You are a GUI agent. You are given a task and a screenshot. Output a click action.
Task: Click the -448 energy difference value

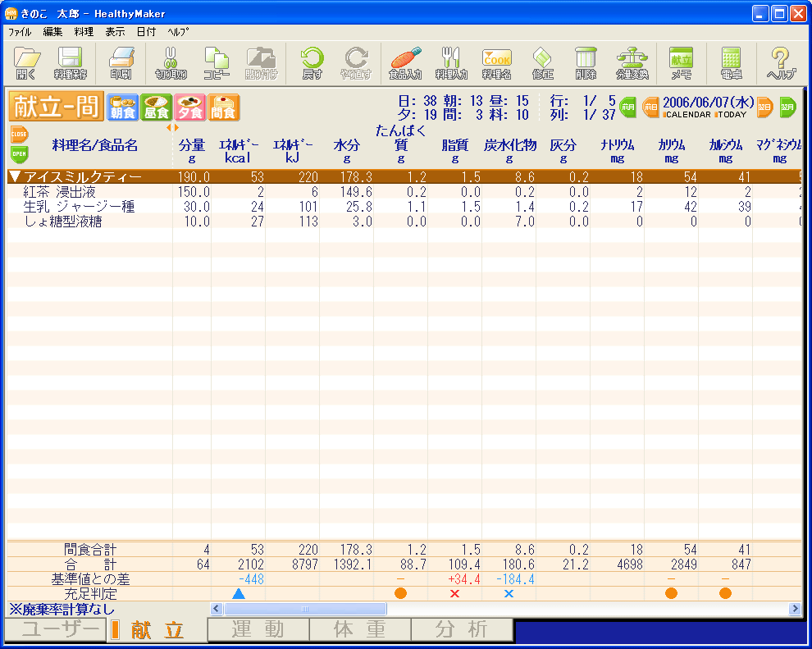click(x=252, y=579)
